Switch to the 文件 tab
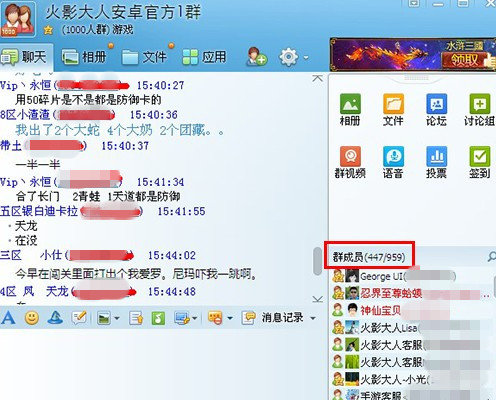 [144, 57]
